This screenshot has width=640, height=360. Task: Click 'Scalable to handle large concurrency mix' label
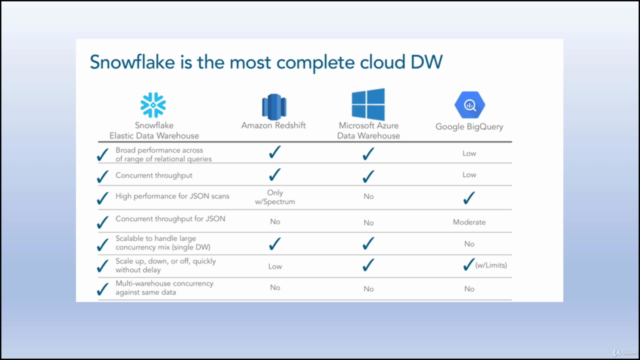pyautogui.click(x=163, y=243)
